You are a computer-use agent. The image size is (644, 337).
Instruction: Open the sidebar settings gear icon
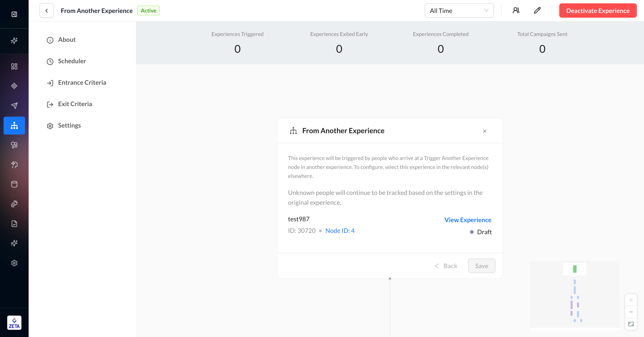point(14,263)
